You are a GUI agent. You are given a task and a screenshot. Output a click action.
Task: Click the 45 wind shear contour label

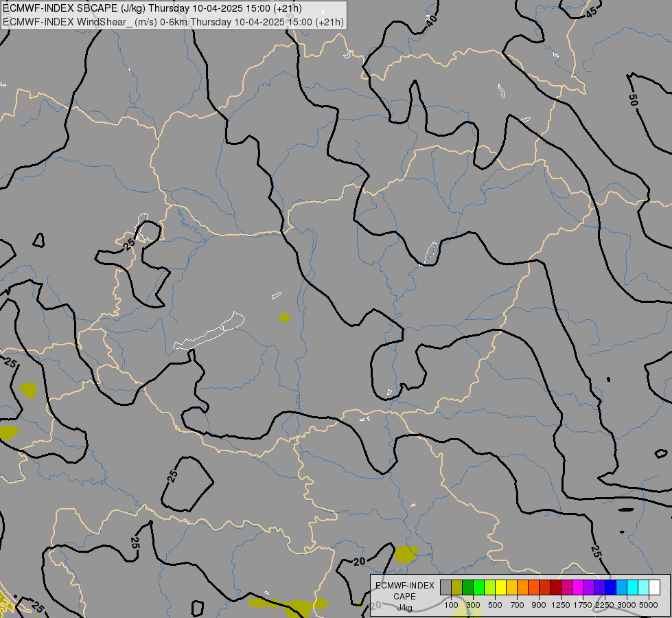(591, 12)
